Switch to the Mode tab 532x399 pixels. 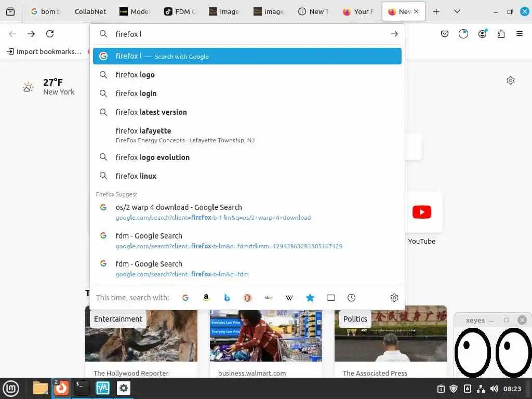pyautogui.click(x=135, y=11)
